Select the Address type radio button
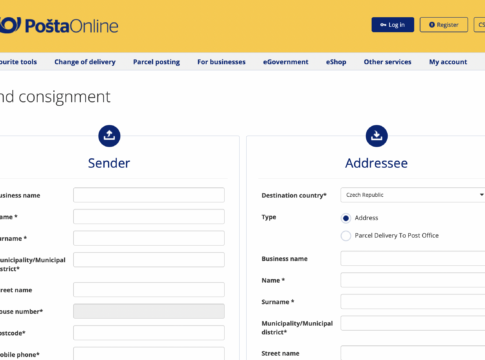 point(346,218)
